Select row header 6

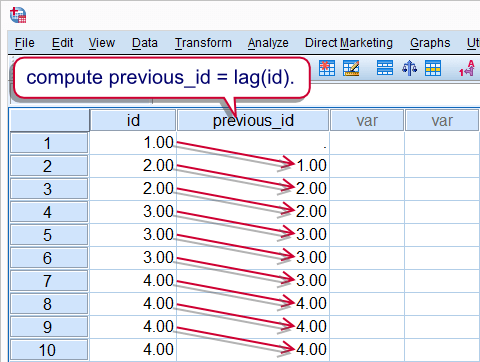click(49, 258)
